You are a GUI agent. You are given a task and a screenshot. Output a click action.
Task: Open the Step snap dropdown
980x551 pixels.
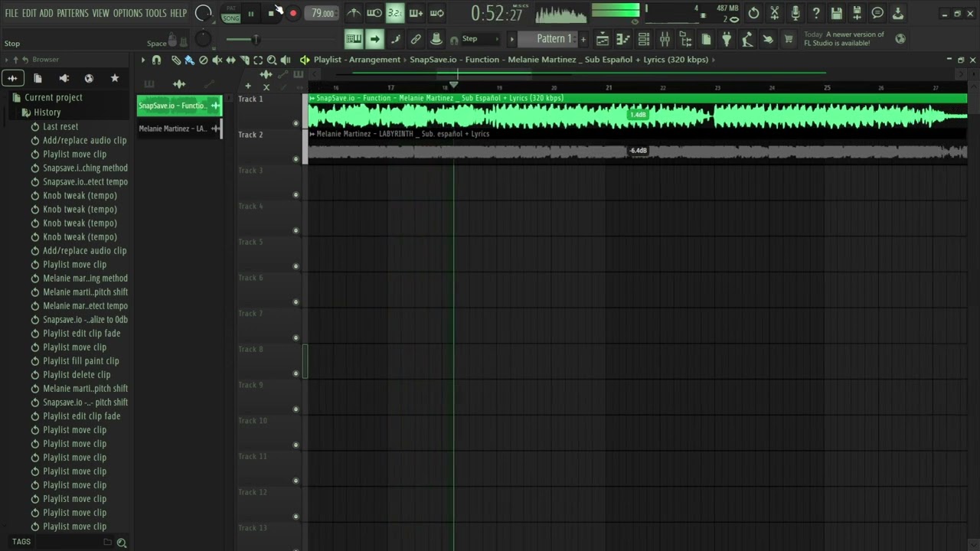coord(476,39)
